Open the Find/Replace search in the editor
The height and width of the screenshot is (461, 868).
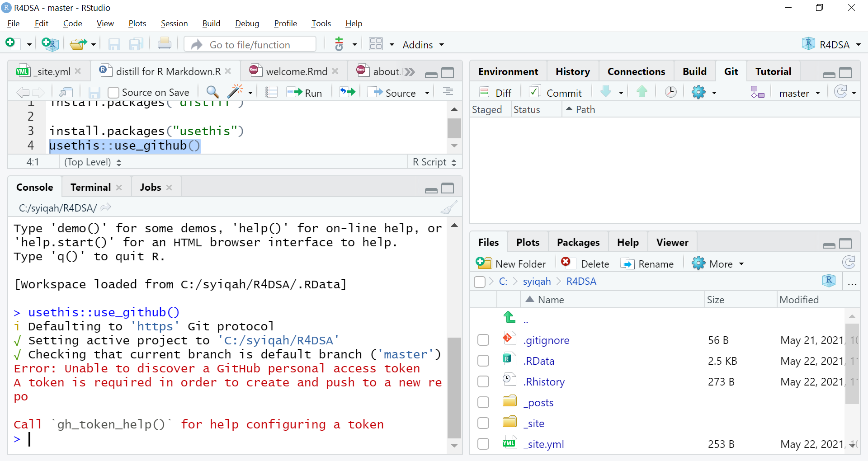tap(212, 92)
